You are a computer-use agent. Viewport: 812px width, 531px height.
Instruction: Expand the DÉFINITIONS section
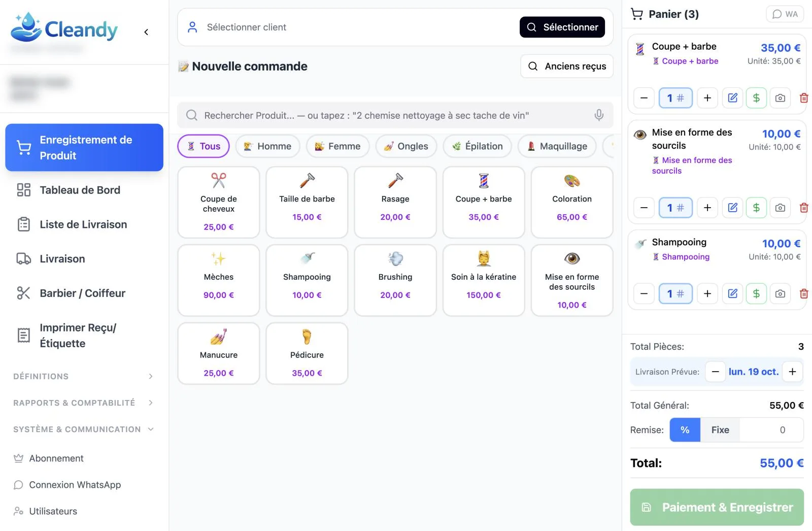coord(83,376)
